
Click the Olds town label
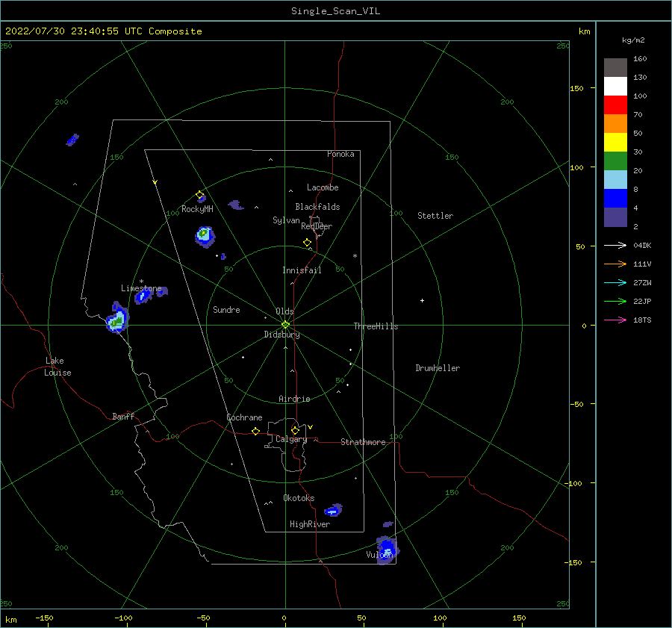coord(284,311)
